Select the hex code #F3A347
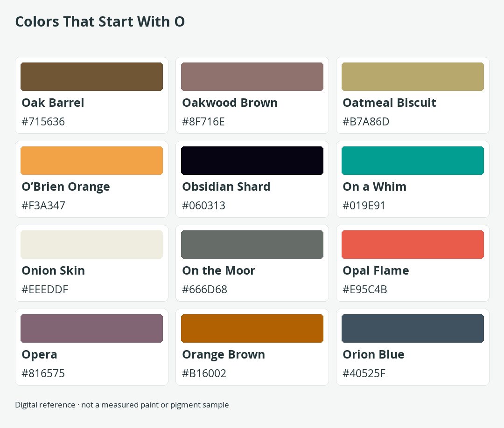The height and width of the screenshot is (428, 504). click(x=43, y=206)
